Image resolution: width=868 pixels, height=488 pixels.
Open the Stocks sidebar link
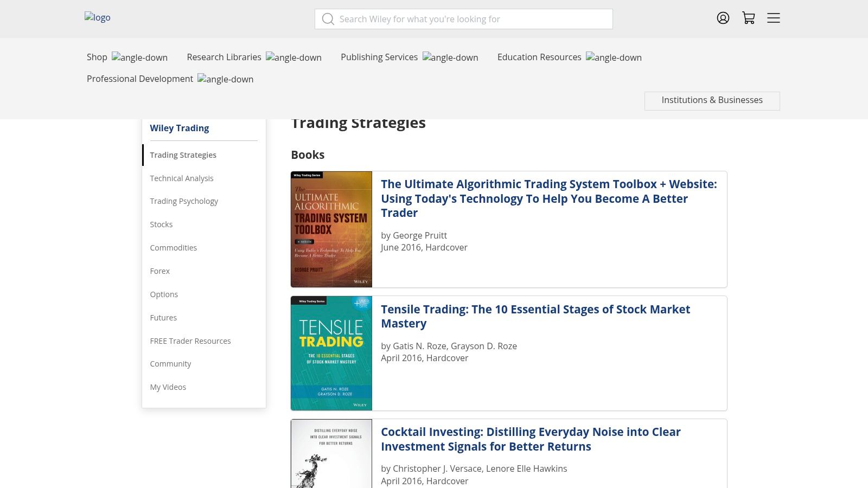coord(161,224)
